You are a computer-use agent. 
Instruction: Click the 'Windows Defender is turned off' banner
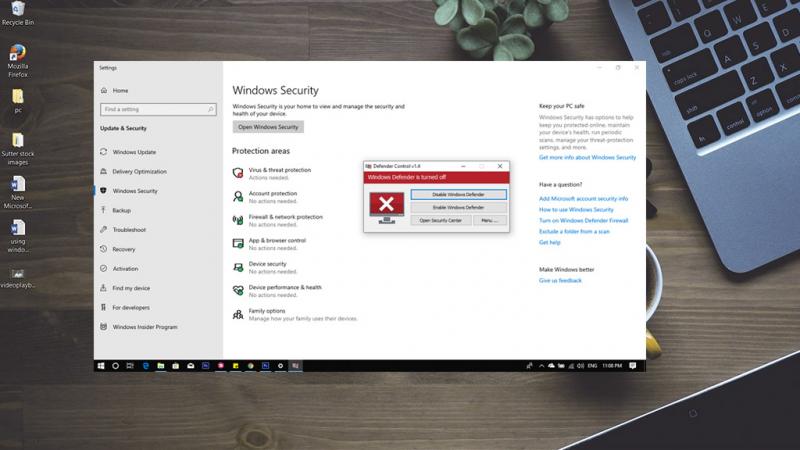click(x=436, y=178)
